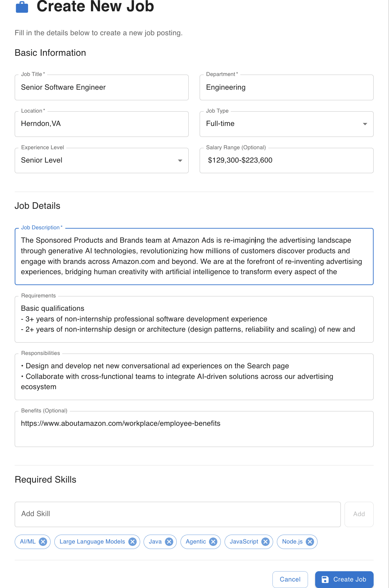Screen dimensions: 389x588
Task: Delete the Node.js skill chip
Action: click(310, 541)
